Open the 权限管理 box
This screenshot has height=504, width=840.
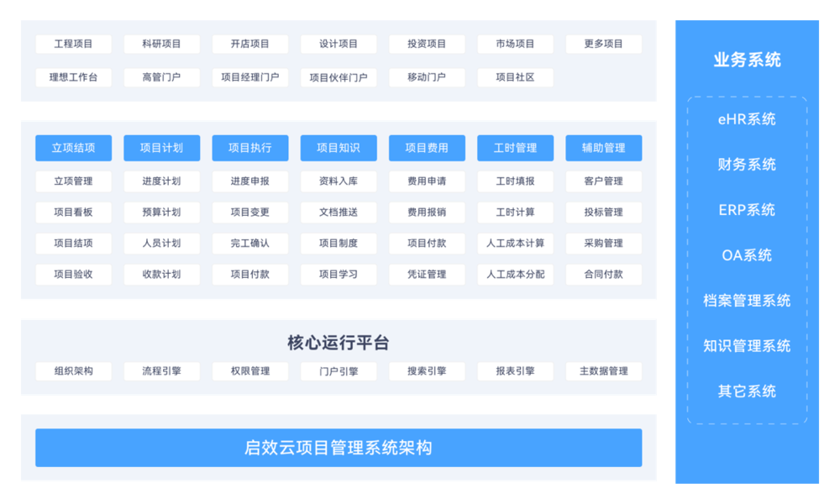(x=250, y=371)
